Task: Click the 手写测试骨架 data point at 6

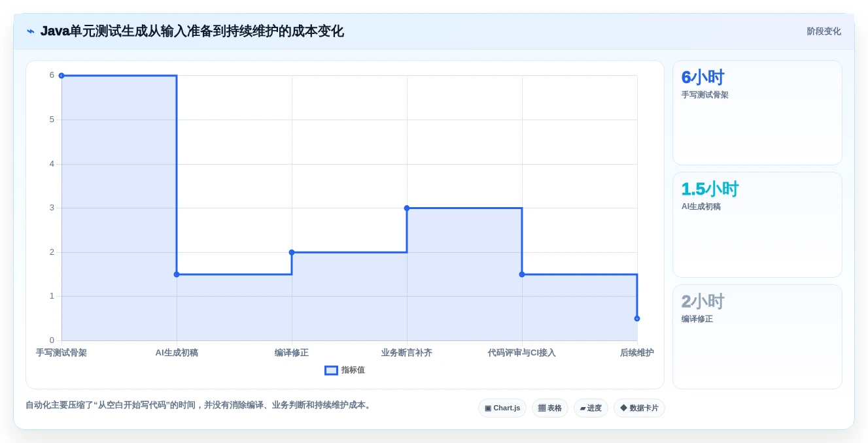Action: pos(61,76)
